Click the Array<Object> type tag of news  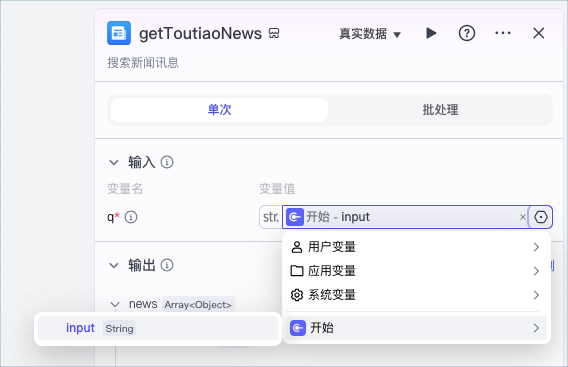point(198,305)
